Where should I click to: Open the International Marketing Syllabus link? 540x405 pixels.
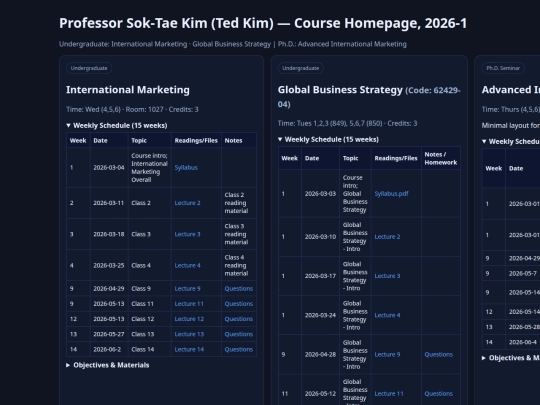coord(186,168)
